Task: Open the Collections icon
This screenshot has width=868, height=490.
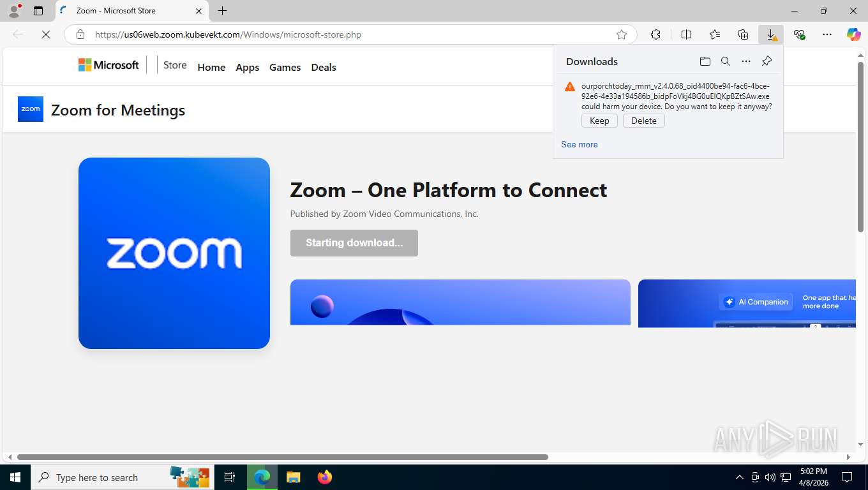Action: click(743, 34)
